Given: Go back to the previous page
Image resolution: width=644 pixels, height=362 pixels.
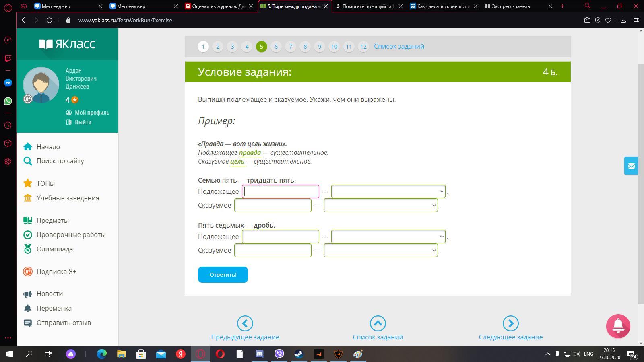Looking at the screenshot, I should [x=23, y=20].
